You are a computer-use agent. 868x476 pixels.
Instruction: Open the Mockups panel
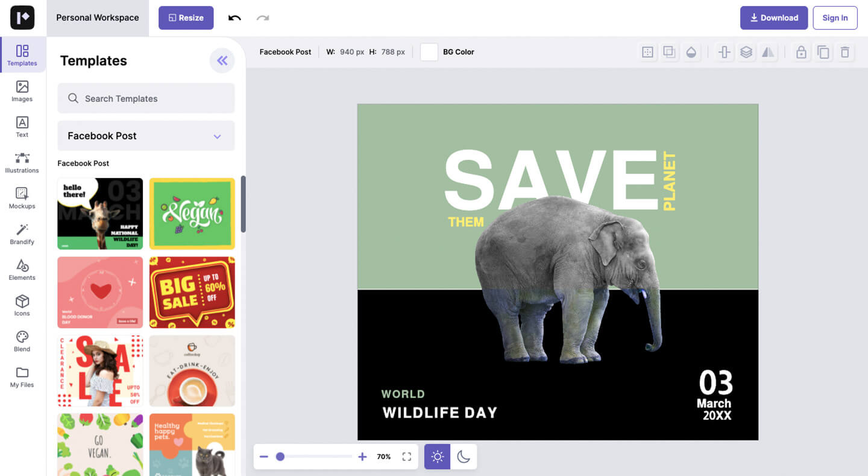(22, 198)
